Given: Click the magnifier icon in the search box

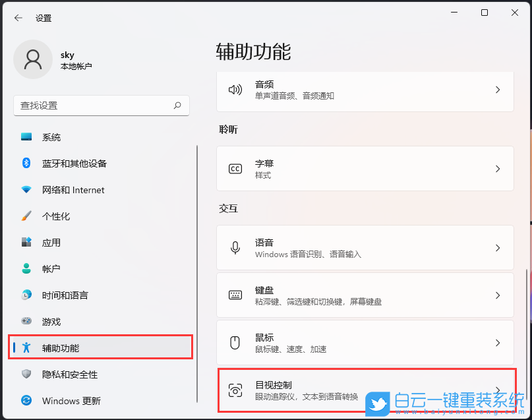Looking at the screenshot, I should coord(177,105).
